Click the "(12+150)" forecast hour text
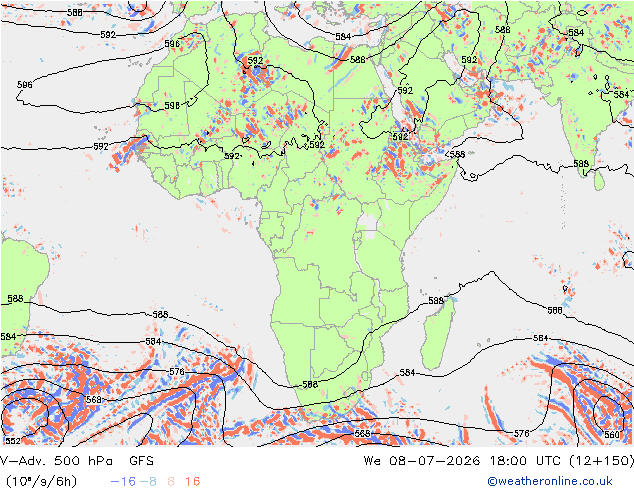Image resolution: width=634 pixels, height=490 pixels. (602, 461)
